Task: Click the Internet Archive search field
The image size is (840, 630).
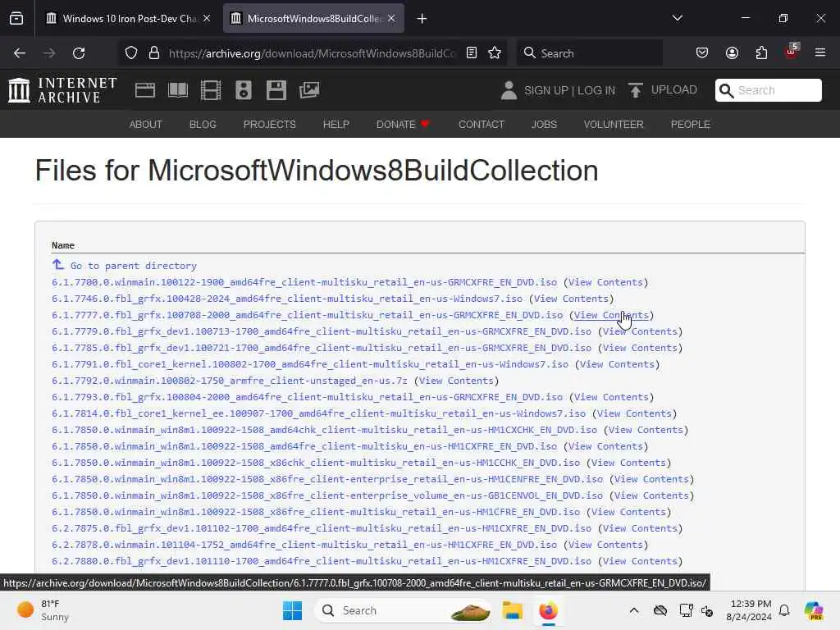Action: click(768, 90)
